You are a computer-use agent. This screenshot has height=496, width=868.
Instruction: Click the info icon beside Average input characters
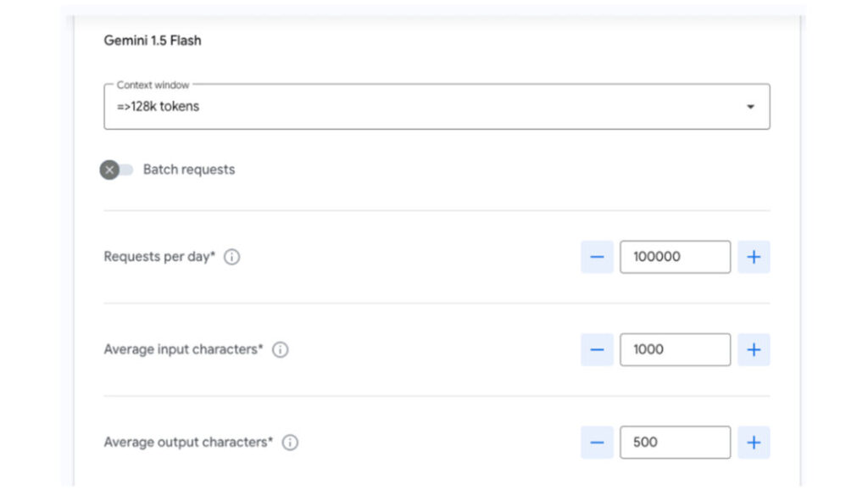point(281,349)
